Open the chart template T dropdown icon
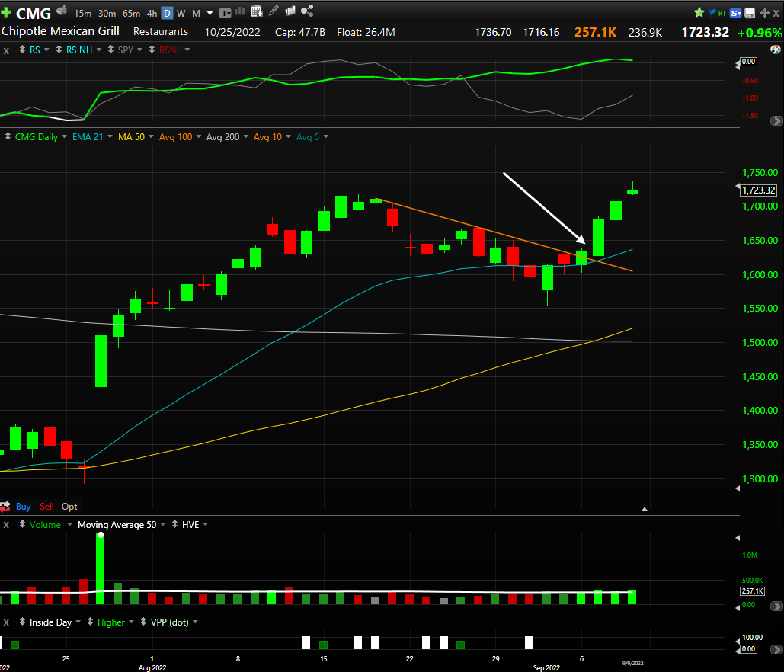The height and width of the screenshot is (672, 784). (x=226, y=13)
